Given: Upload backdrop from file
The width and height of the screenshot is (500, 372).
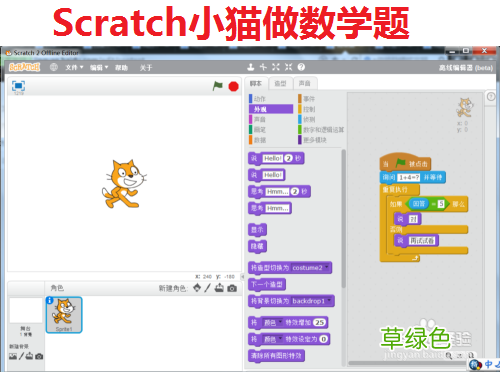Looking at the screenshot, I should coord(29,356).
